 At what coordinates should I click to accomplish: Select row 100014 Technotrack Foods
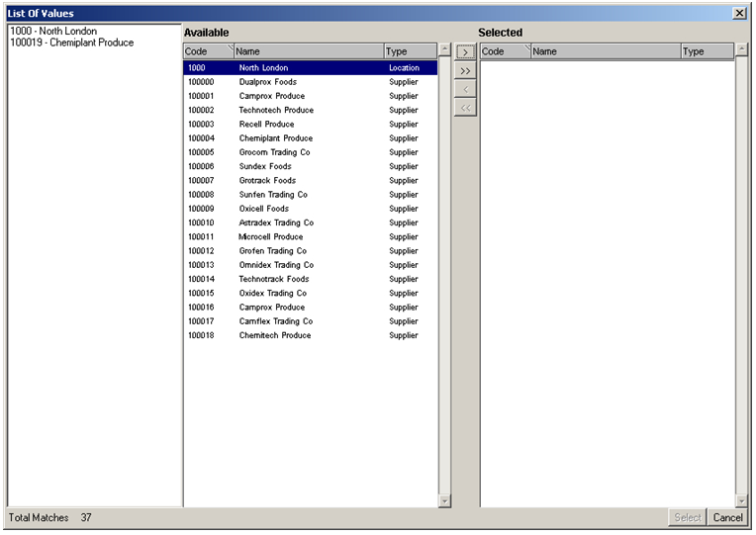click(311, 279)
